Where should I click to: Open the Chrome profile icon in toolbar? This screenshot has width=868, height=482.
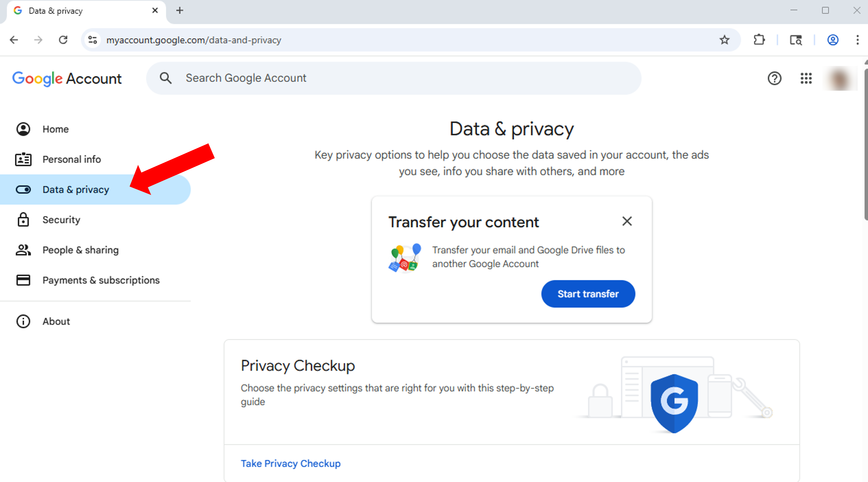click(833, 40)
